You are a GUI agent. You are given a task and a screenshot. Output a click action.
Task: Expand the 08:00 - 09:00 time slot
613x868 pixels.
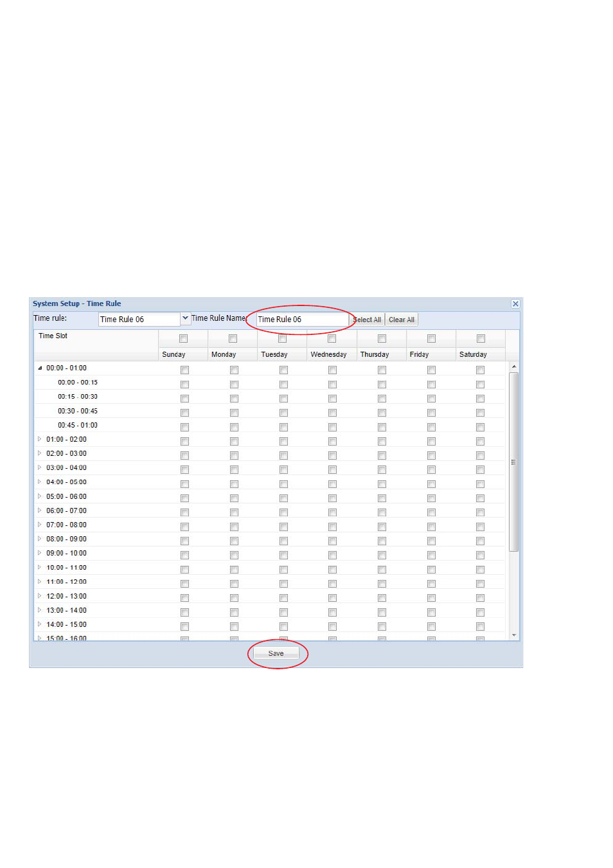coord(40,539)
